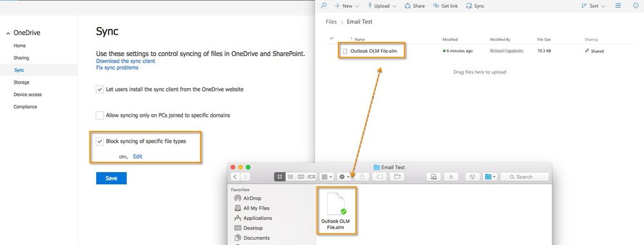
Task: Collapse the OneDrive section in admin sidebar
Action: tap(8, 34)
